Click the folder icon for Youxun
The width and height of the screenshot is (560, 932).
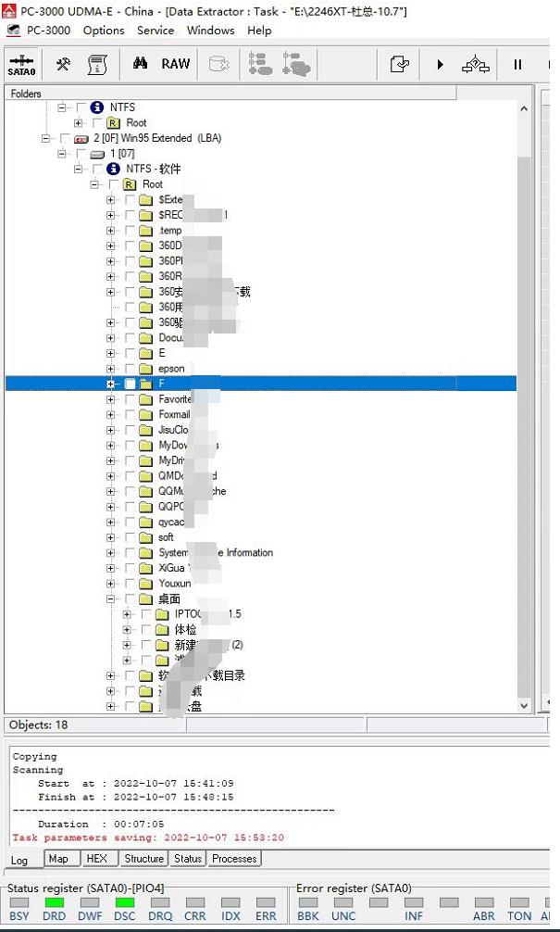point(145,583)
